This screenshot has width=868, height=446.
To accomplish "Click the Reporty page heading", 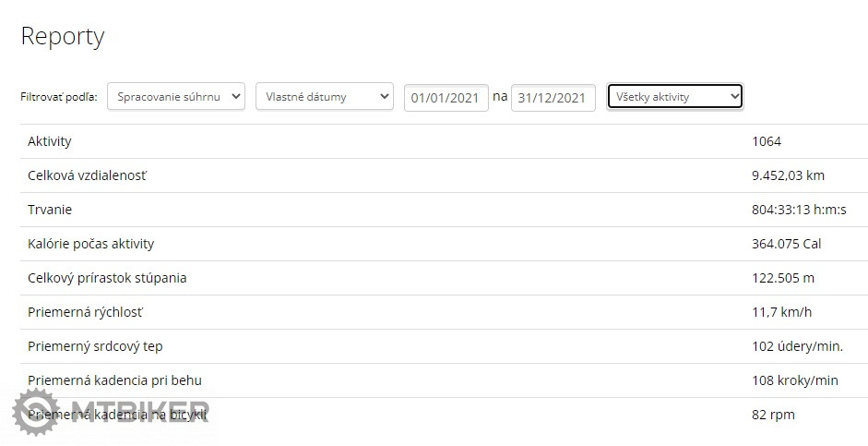I will pyautogui.click(x=63, y=36).
